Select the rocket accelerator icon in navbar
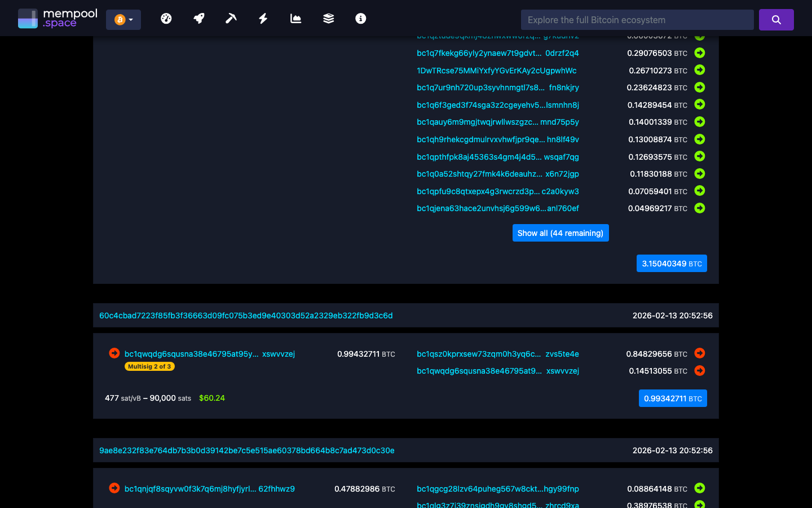The height and width of the screenshot is (508, 812). click(x=198, y=18)
